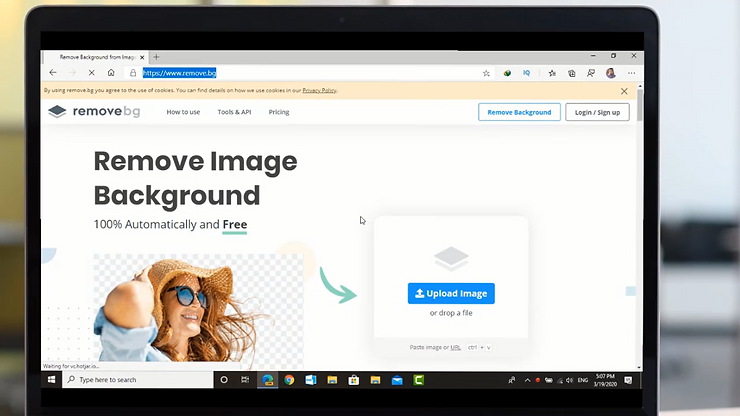Open Cortana circle icon on taskbar

(224, 380)
